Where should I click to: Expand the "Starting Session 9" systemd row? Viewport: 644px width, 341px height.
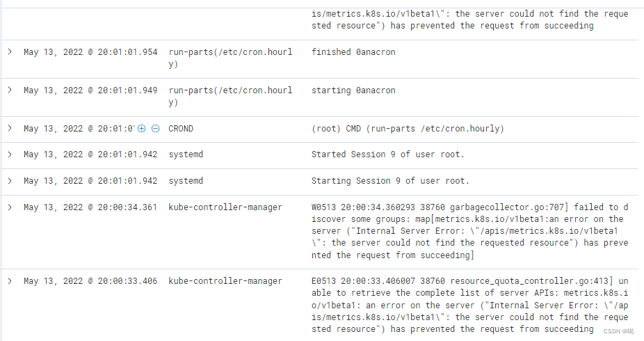pyautogui.click(x=10, y=181)
